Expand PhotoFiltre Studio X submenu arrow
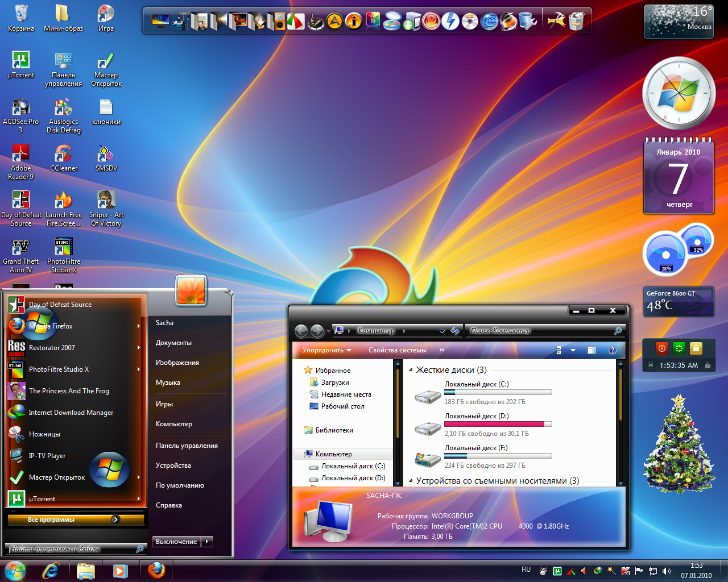728x582 pixels. (x=138, y=369)
